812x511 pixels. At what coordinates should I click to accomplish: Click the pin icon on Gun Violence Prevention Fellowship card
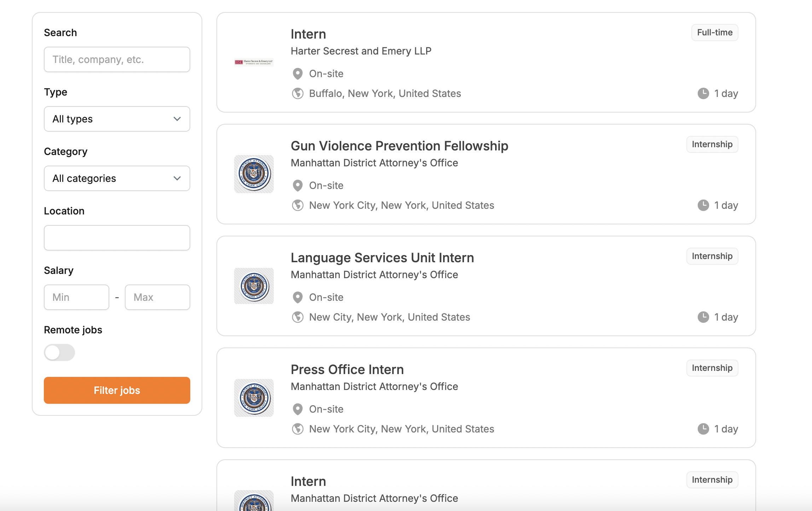298,185
